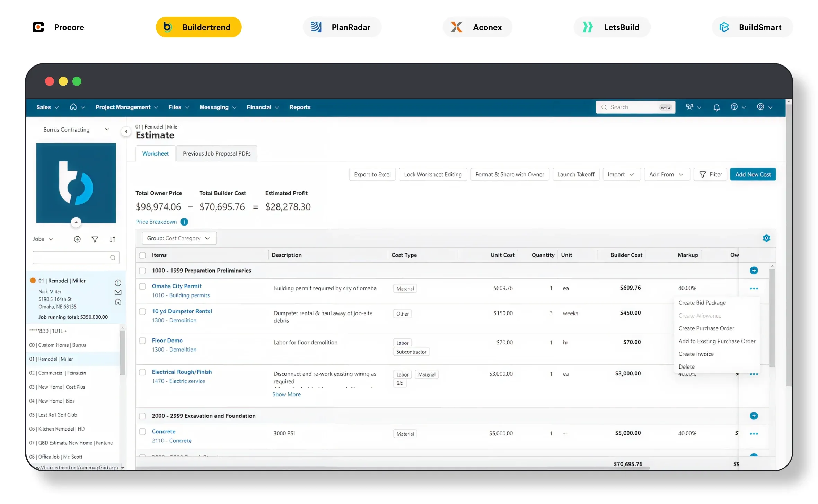
Task: Click the house icon under job info
Action: [118, 302]
